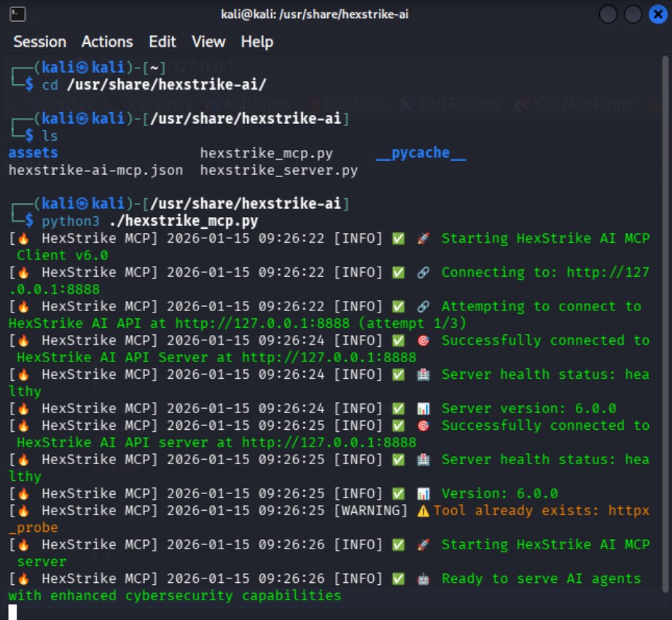Click the hexstrike-ai-mcp.json file name
Image resolution: width=672 pixels, height=620 pixels.
95,170
